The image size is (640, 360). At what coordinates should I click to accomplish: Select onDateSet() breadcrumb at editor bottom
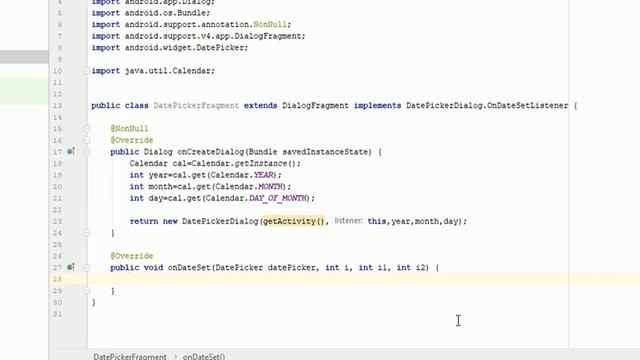(x=204, y=356)
